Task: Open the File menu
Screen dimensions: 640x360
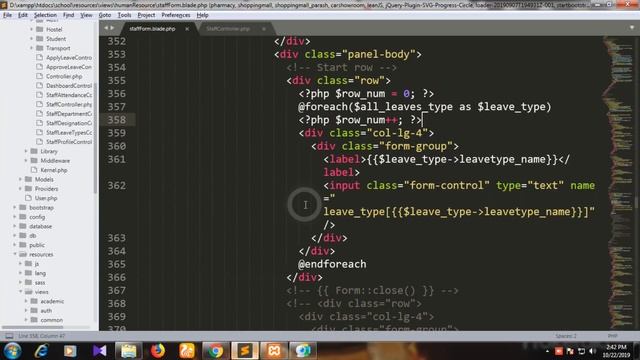Action: [x=7, y=15]
